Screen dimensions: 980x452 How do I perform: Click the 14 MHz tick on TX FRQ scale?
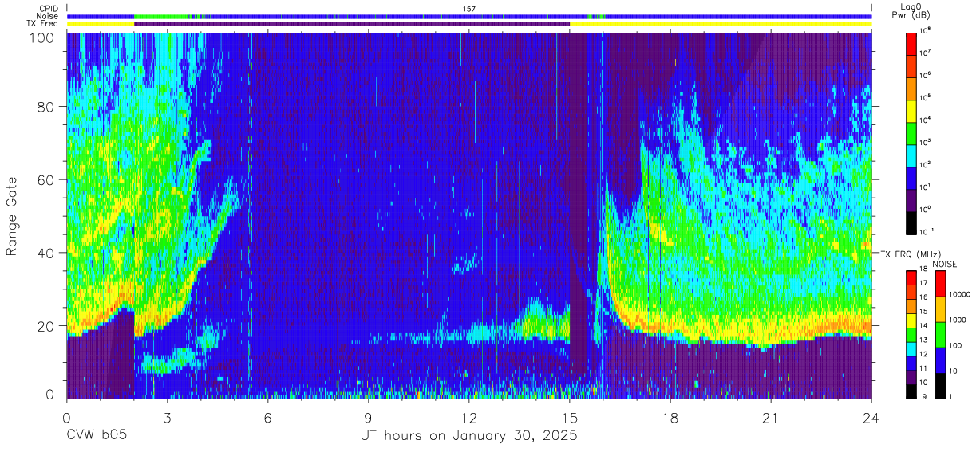(x=923, y=326)
